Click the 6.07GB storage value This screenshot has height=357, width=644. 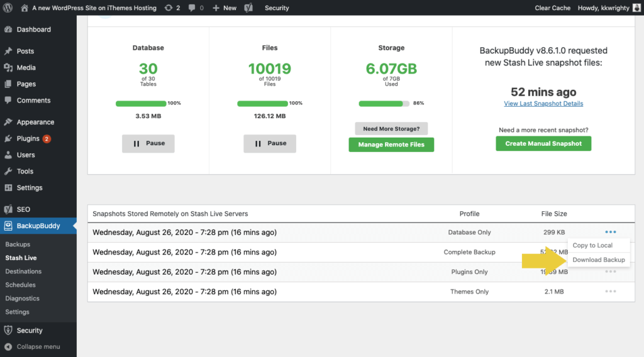point(391,69)
